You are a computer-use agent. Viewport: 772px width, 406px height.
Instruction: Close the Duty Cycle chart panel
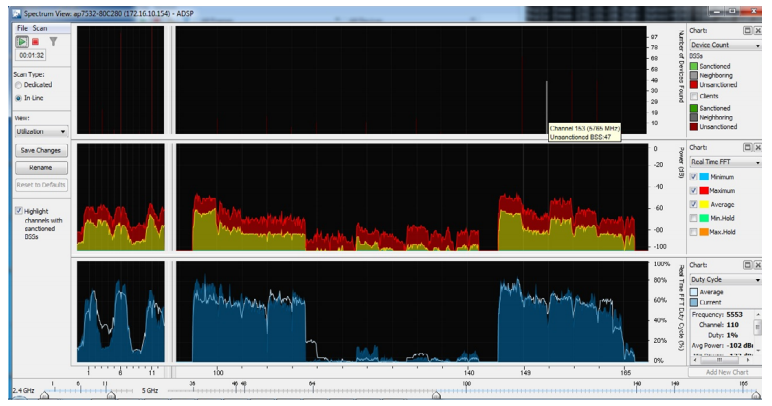[758, 265]
